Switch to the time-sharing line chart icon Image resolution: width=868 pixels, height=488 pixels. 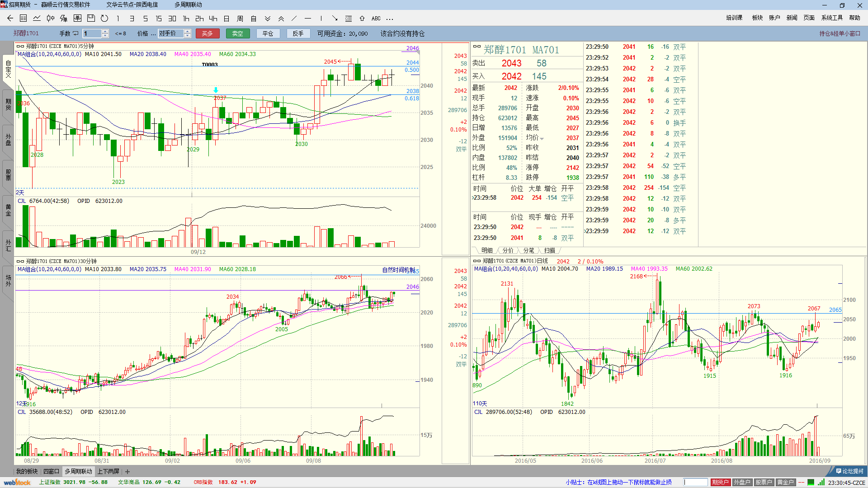37,19
